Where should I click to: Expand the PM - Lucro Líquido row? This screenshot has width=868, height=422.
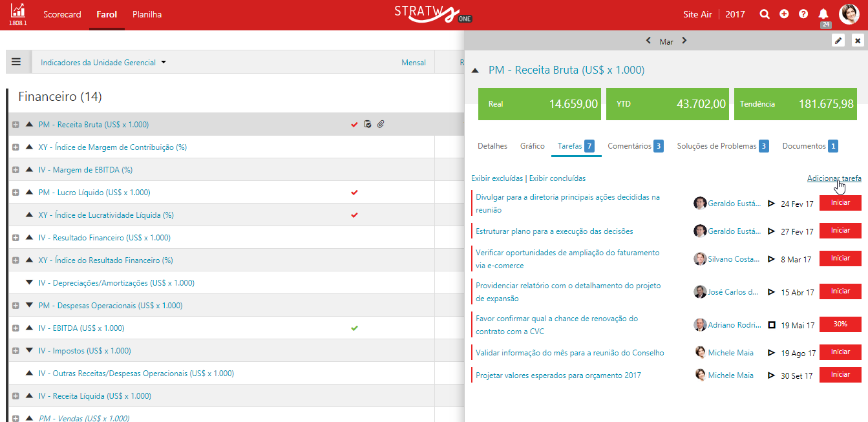click(16, 193)
